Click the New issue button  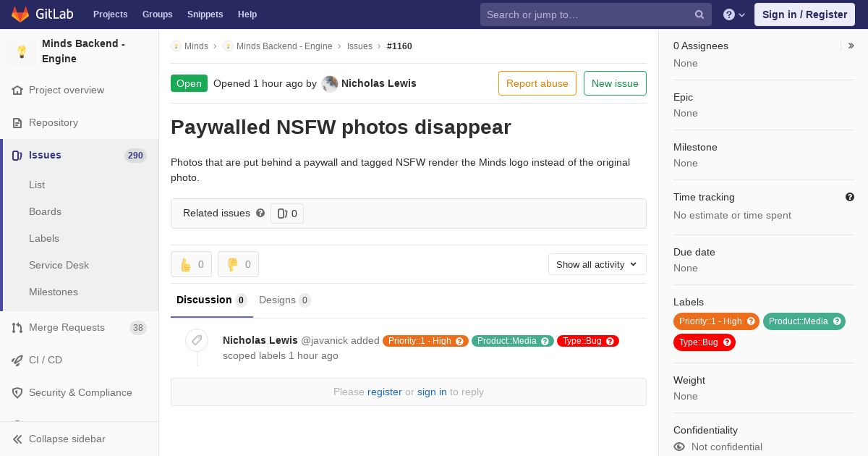[x=615, y=83]
